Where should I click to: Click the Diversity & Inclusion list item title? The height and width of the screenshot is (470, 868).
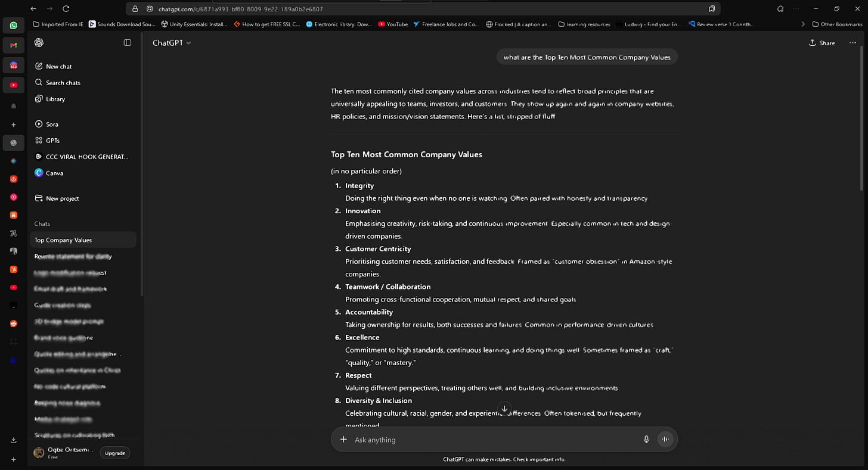click(379, 400)
